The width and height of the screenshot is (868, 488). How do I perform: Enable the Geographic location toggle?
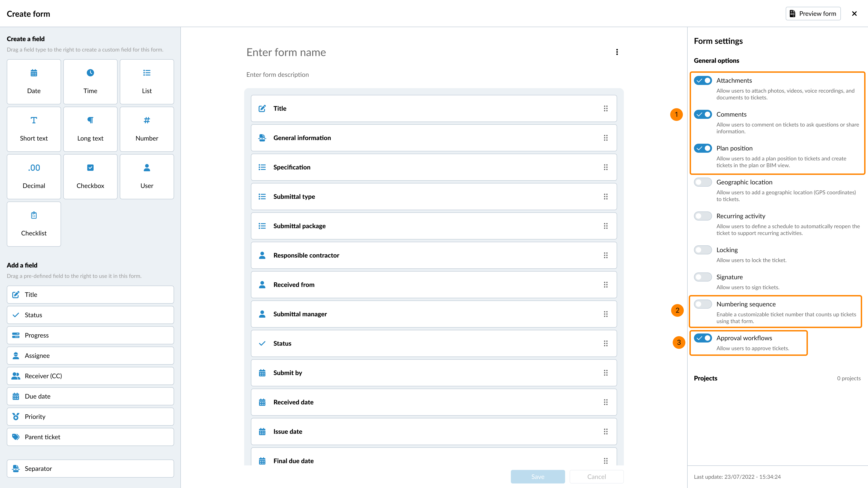(x=703, y=182)
